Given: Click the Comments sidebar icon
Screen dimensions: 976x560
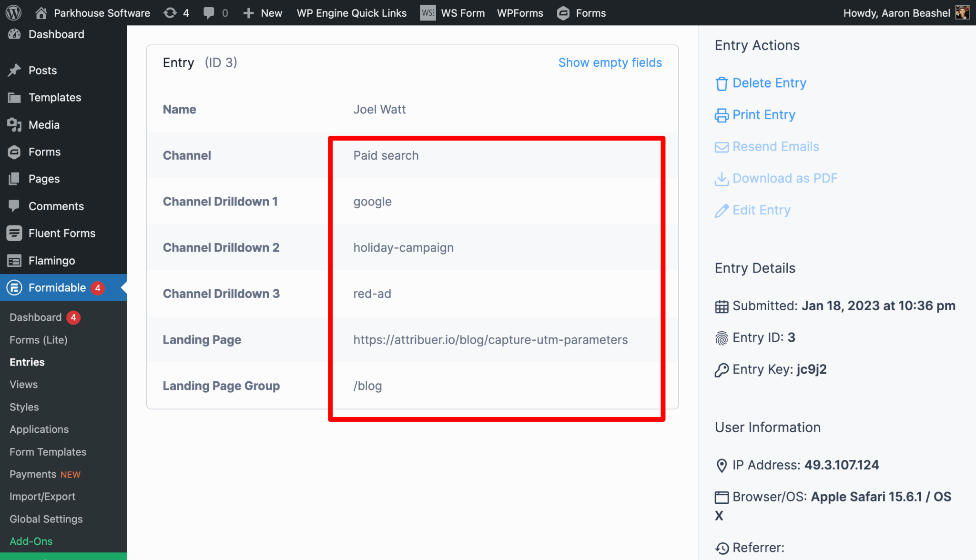Looking at the screenshot, I should click(x=14, y=206).
